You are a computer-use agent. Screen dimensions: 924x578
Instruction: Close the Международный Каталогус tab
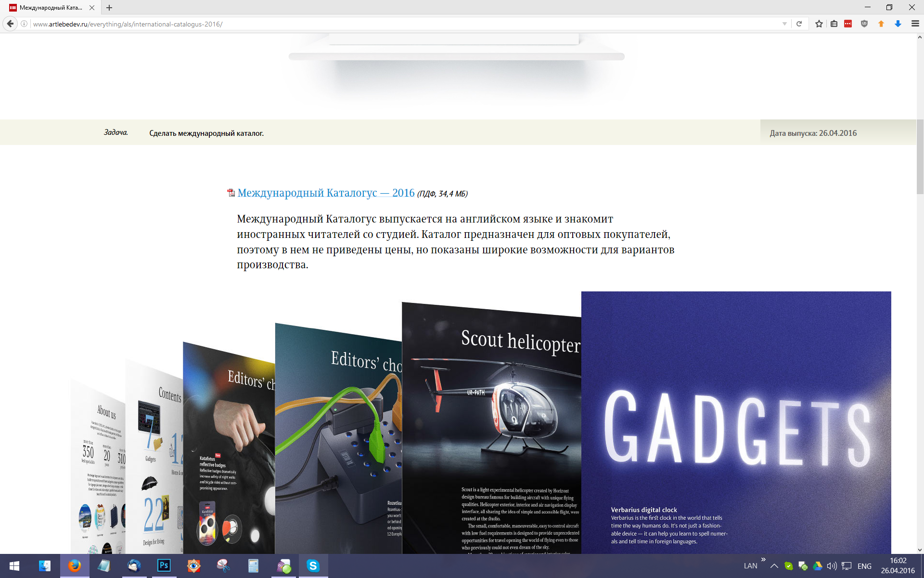92,8
